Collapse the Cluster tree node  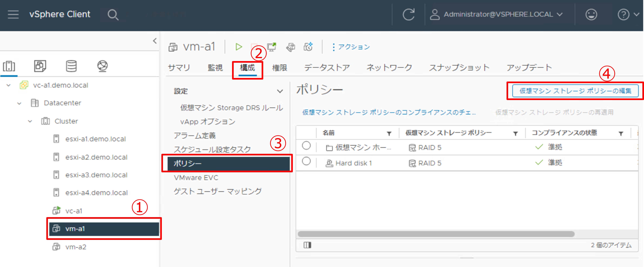pos(30,121)
